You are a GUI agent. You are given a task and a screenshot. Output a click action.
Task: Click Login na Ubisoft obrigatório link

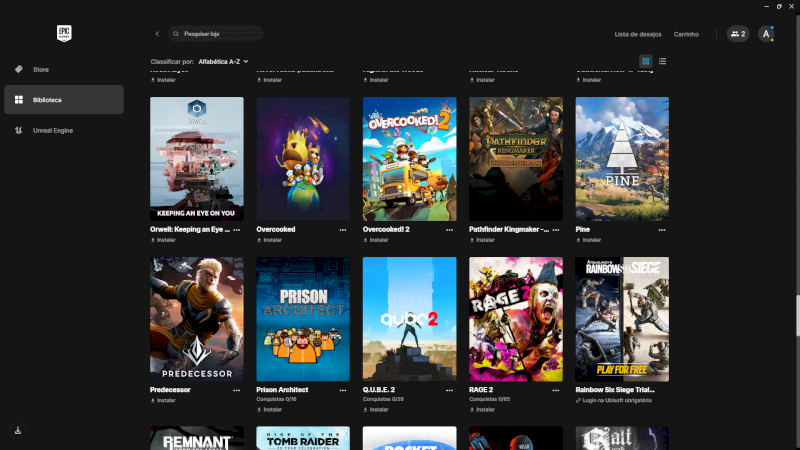(614, 401)
